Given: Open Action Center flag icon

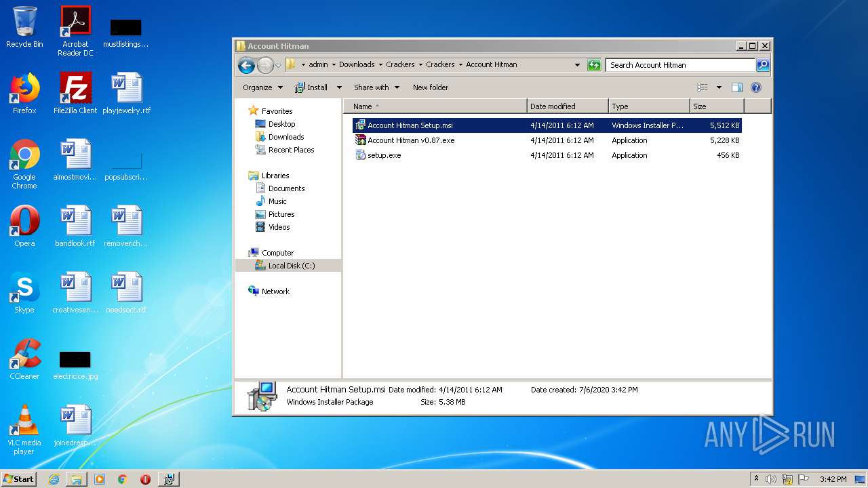Looking at the screenshot, I should coord(804,479).
